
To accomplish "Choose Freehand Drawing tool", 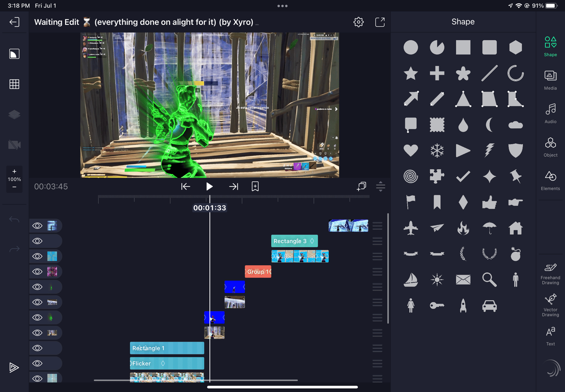I will 550,274.
